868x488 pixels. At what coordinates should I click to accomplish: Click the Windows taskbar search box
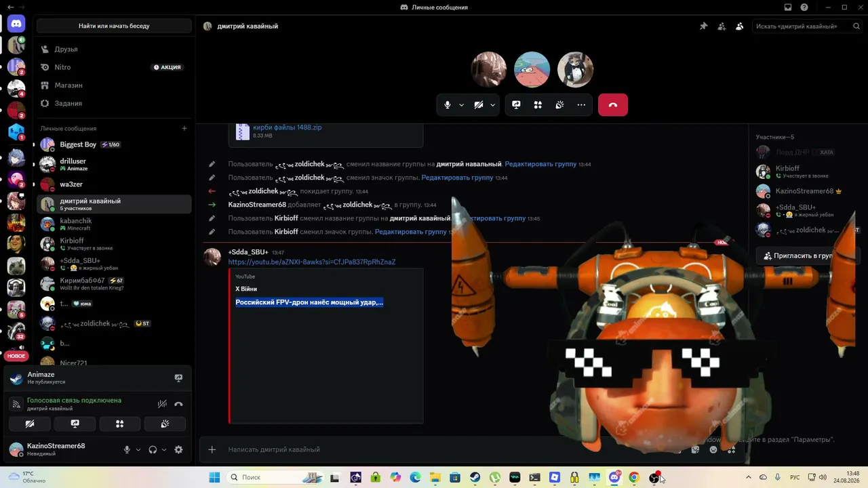click(276, 477)
